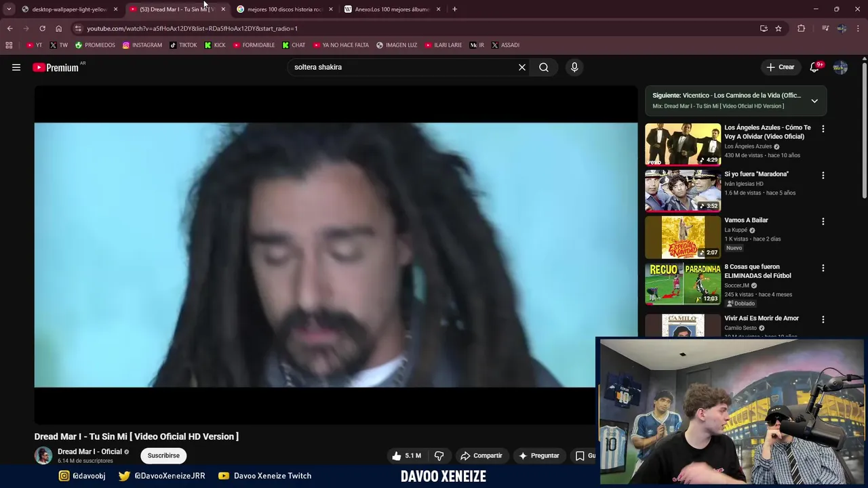Open the YouTube hamburger guide menu

(x=16, y=67)
